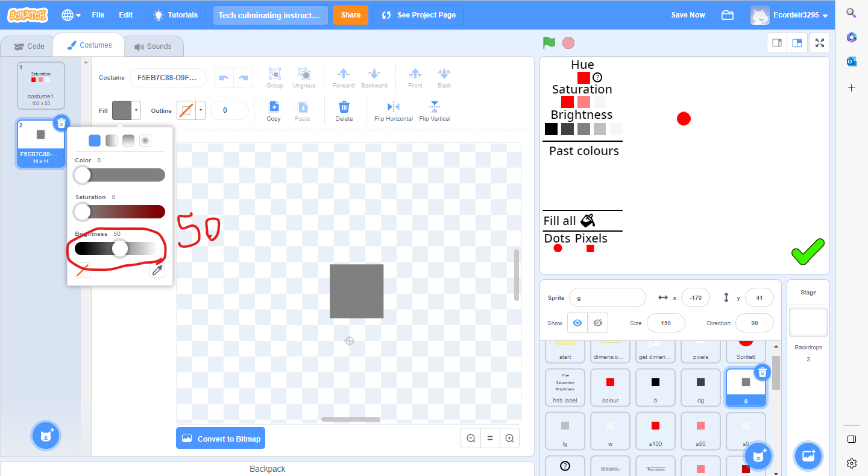
Task: Hide sprite using crossed-out eye toggle
Action: [x=597, y=323]
